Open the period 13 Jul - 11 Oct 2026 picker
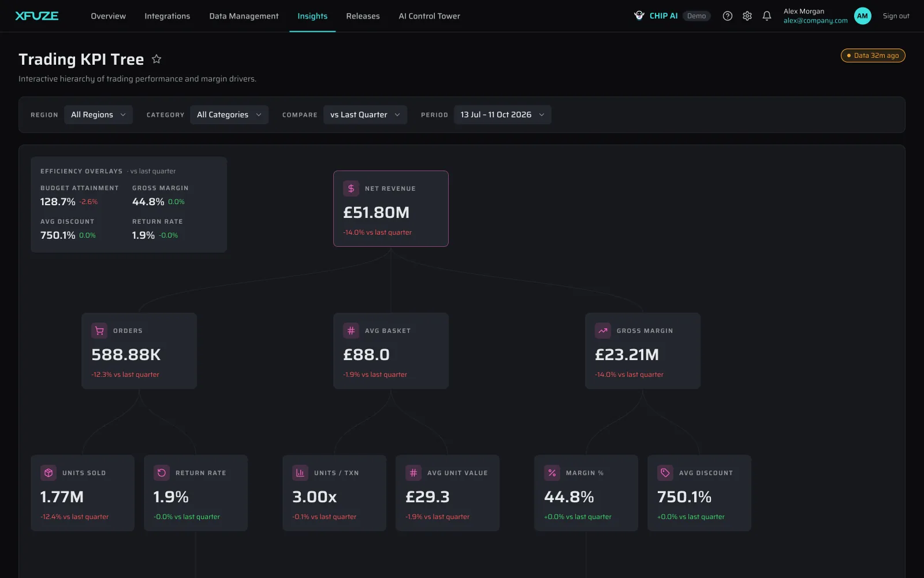 (x=502, y=114)
